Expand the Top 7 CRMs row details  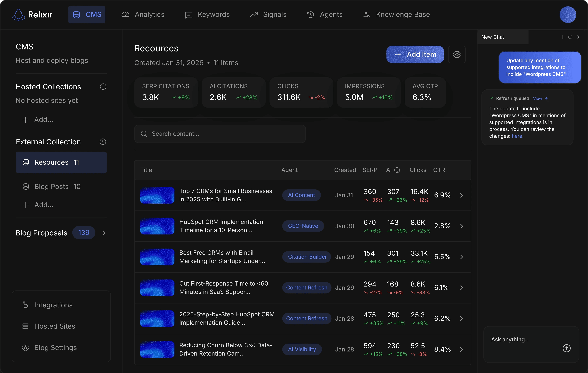(461, 195)
